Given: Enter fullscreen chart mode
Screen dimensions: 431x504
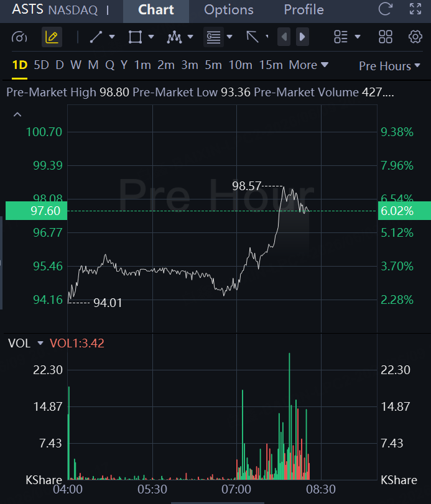Looking at the screenshot, I should coord(415,9).
